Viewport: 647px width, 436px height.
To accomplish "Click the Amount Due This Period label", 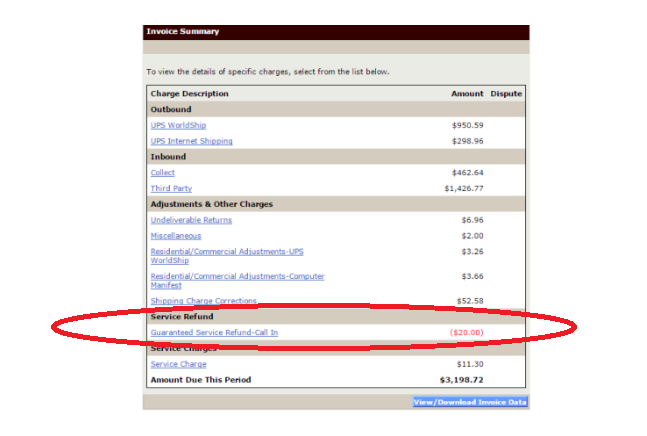I will pos(201,380).
